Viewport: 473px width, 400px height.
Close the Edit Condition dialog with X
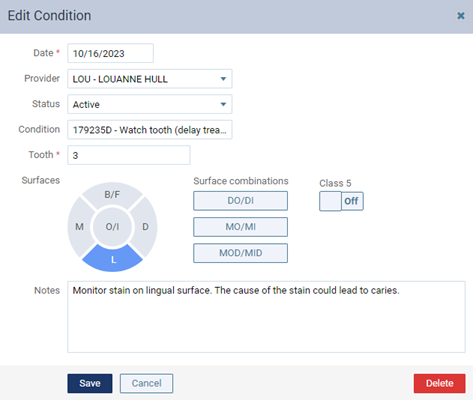click(x=461, y=16)
